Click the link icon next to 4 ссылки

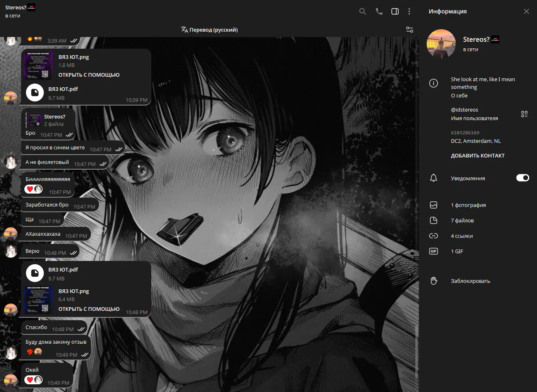click(434, 236)
